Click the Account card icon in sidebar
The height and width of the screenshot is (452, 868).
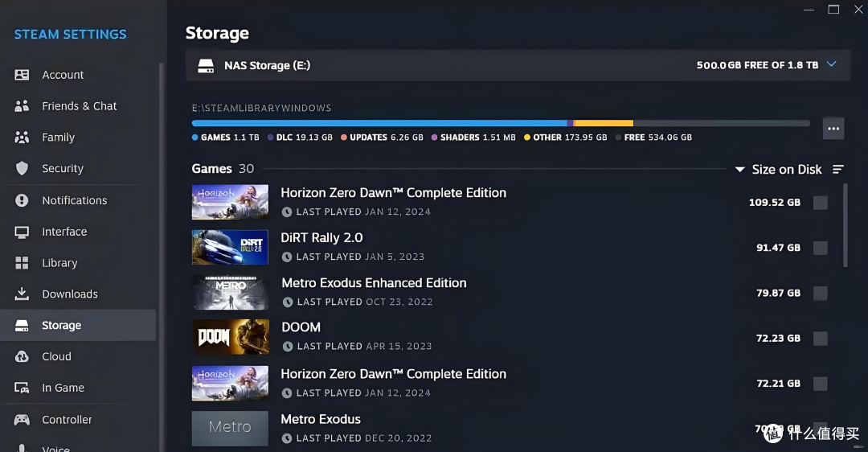click(x=22, y=75)
